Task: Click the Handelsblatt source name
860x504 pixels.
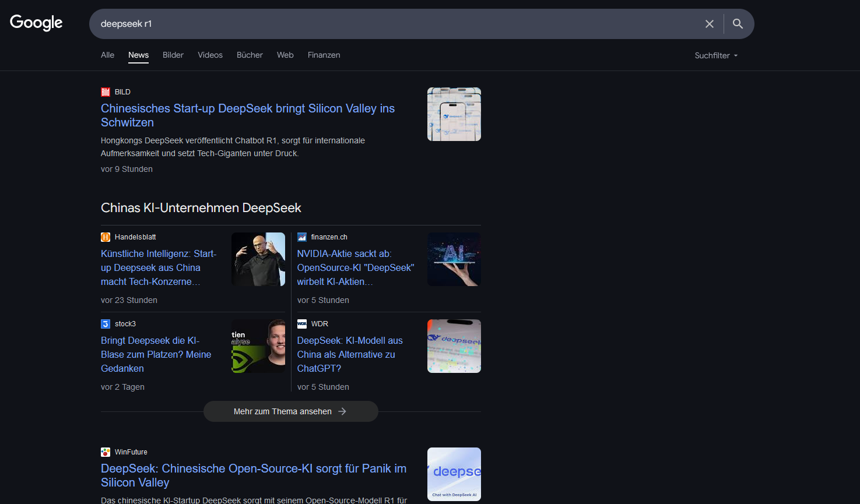Action: click(135, 237)
